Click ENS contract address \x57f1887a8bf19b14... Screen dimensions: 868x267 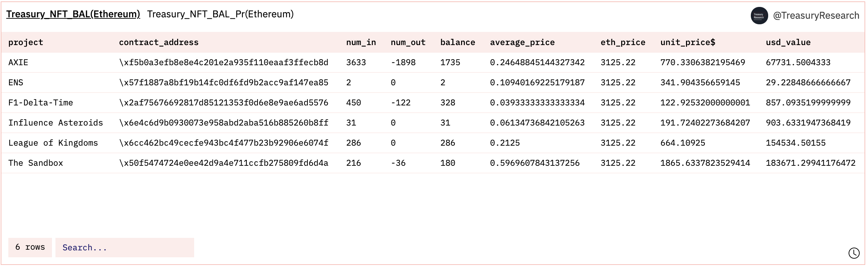pos(224,83)
